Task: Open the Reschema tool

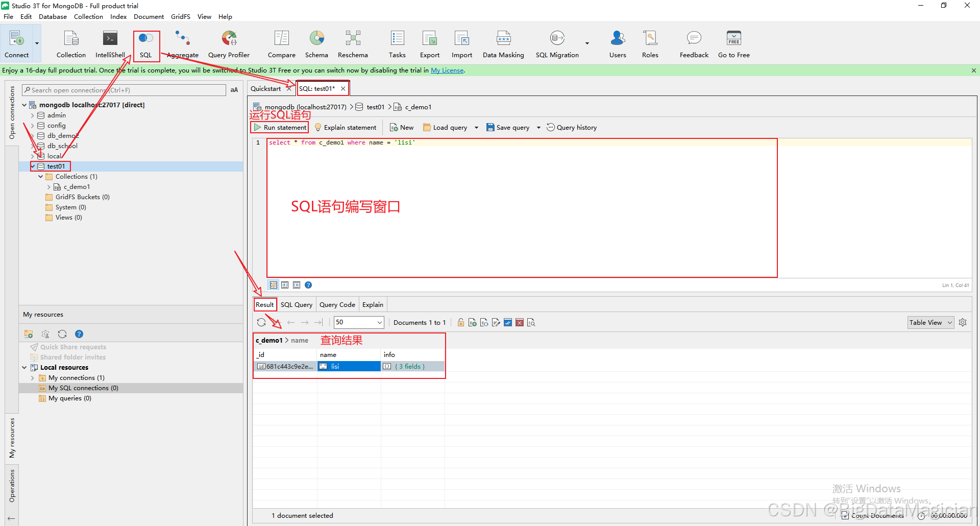Action: coord(353,44)
